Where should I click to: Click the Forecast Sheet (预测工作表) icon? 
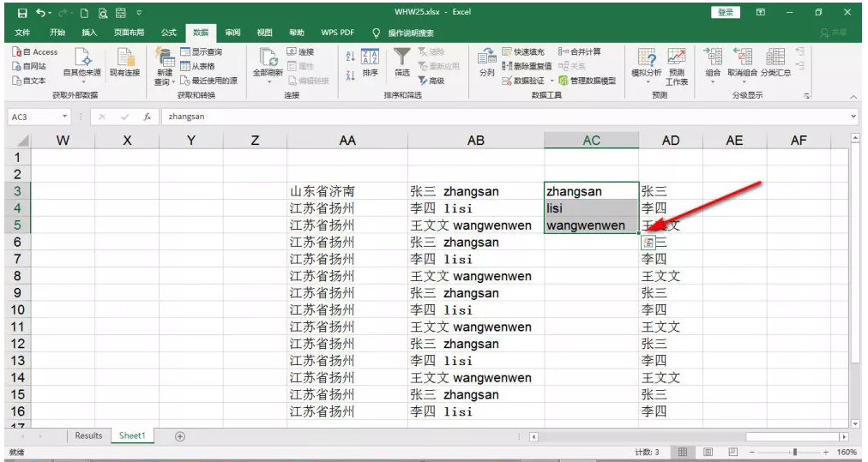tap(677, 64)
